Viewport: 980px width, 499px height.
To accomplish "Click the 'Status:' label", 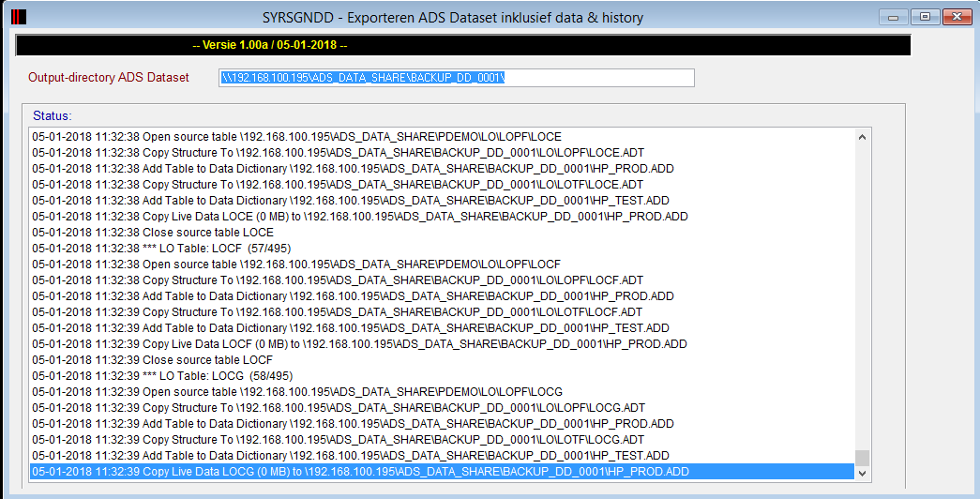I will [x=53, y=115].
